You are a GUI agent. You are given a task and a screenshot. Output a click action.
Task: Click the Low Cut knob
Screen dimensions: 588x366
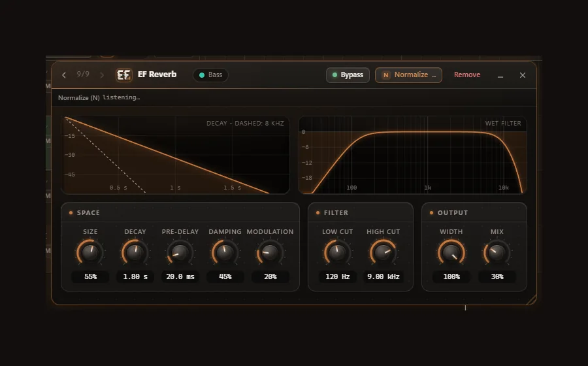pyautogui.click(x=338, y=252)
